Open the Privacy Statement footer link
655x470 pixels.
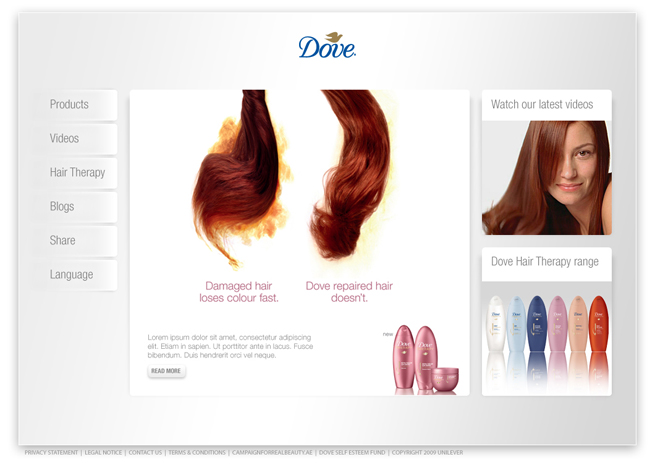point(51,452)
